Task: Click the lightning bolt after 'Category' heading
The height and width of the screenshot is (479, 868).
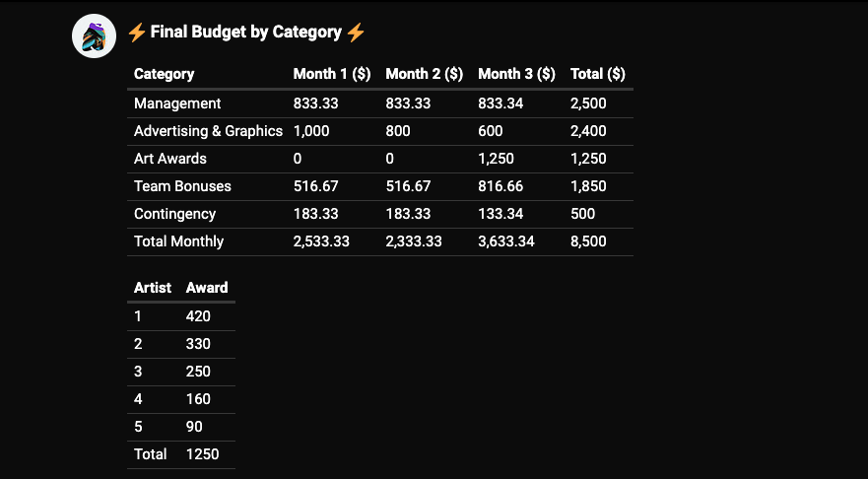Action: tap(356, 33)
